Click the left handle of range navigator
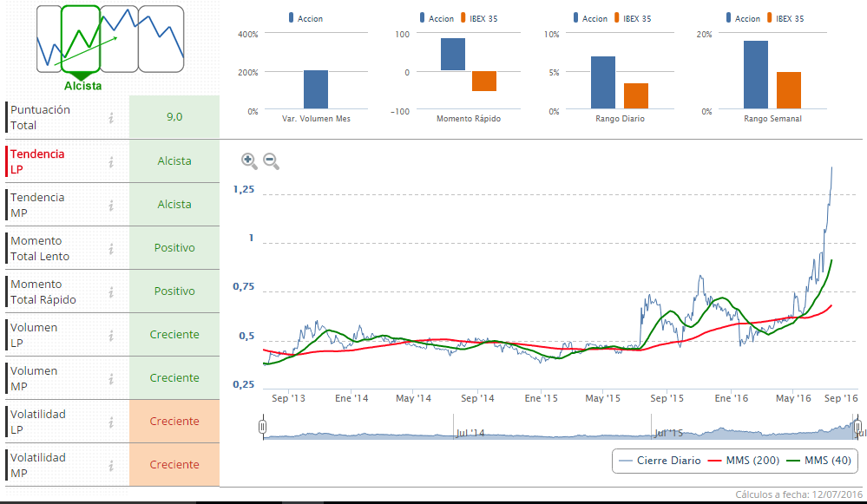Viewport: 867px width, 504px height. 262,426
